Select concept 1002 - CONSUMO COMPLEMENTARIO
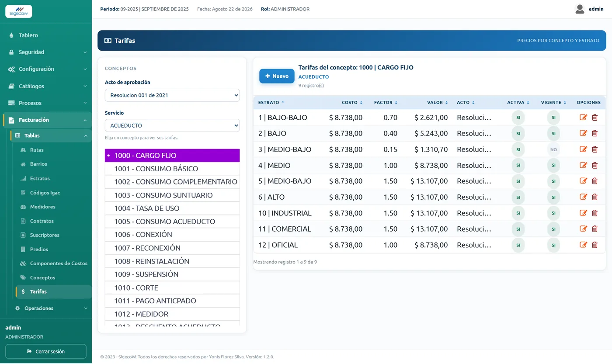Screen dimensions: 612x364 click(x=172, y=182)
